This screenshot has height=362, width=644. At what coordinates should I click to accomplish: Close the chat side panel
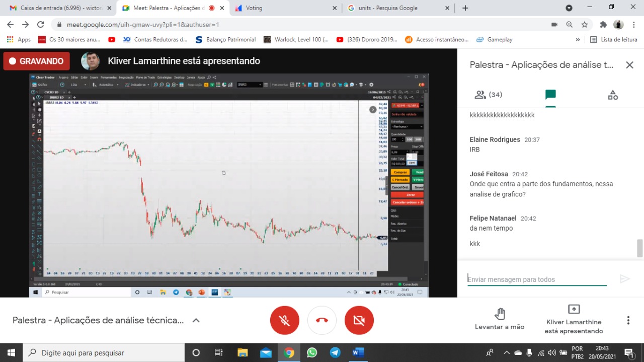coord(629,65)
